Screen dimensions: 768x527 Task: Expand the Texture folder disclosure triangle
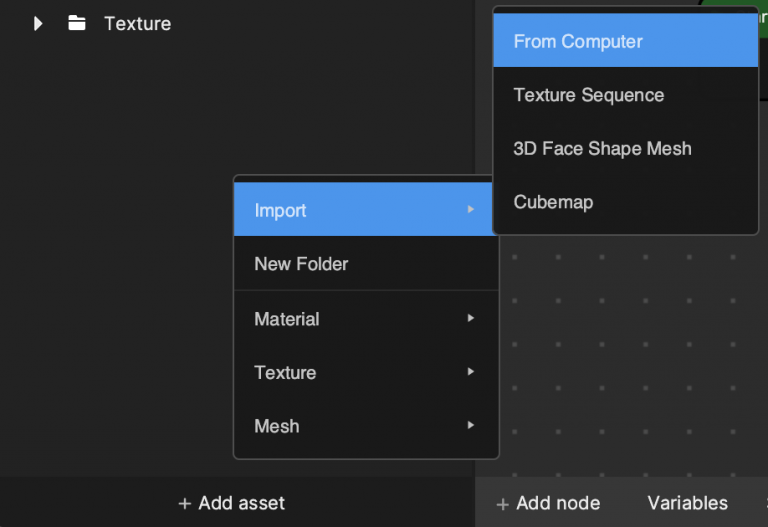[x=38, y=24]
